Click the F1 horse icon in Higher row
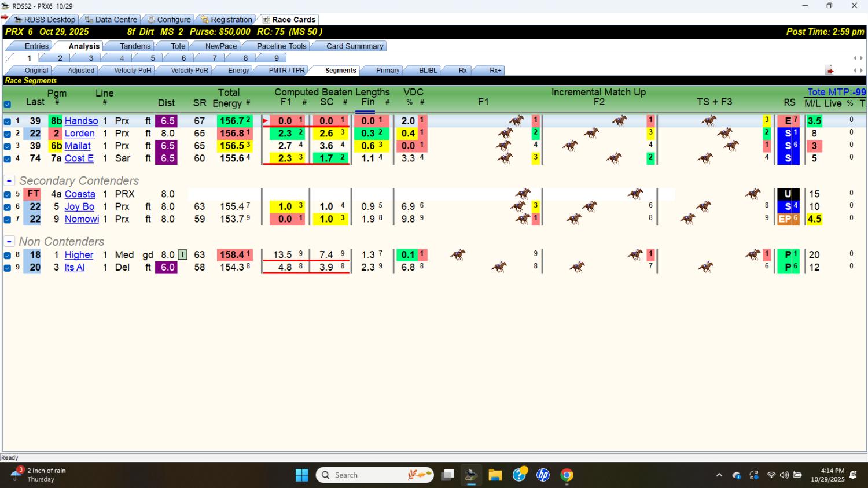Viewport: 868px width, 488px height. tap(458, 254)
